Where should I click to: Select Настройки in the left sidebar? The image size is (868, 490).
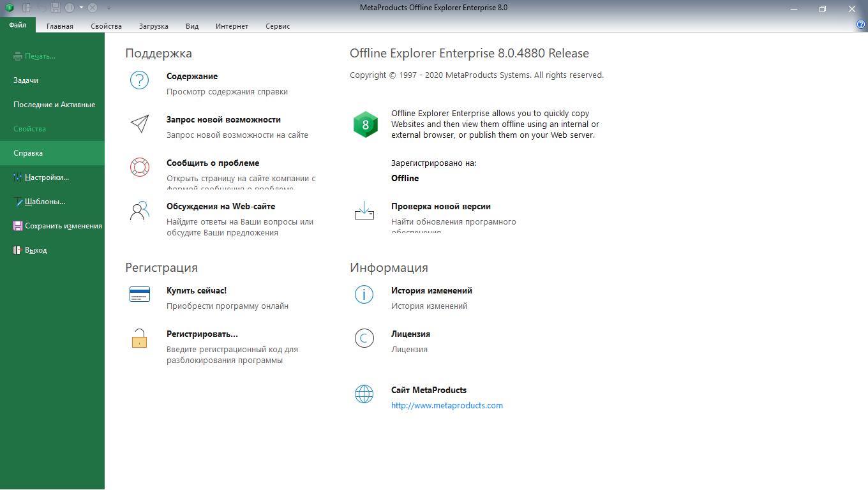47,177
